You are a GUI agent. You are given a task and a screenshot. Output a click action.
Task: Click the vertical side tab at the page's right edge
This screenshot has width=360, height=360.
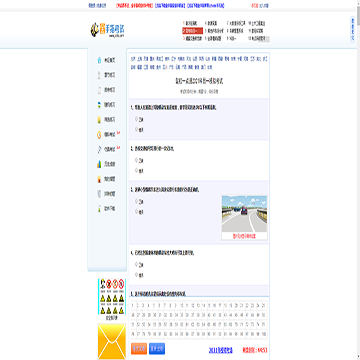[352, 30]
